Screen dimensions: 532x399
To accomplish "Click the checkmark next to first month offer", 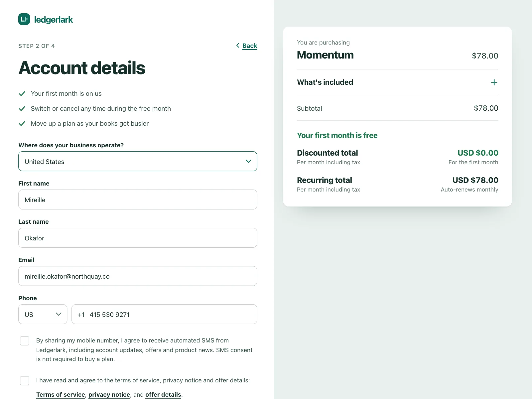I will (x=22, y=94).
